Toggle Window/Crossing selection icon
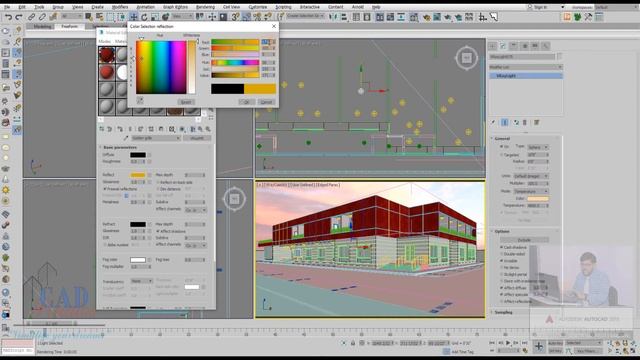 coord(121,17)
